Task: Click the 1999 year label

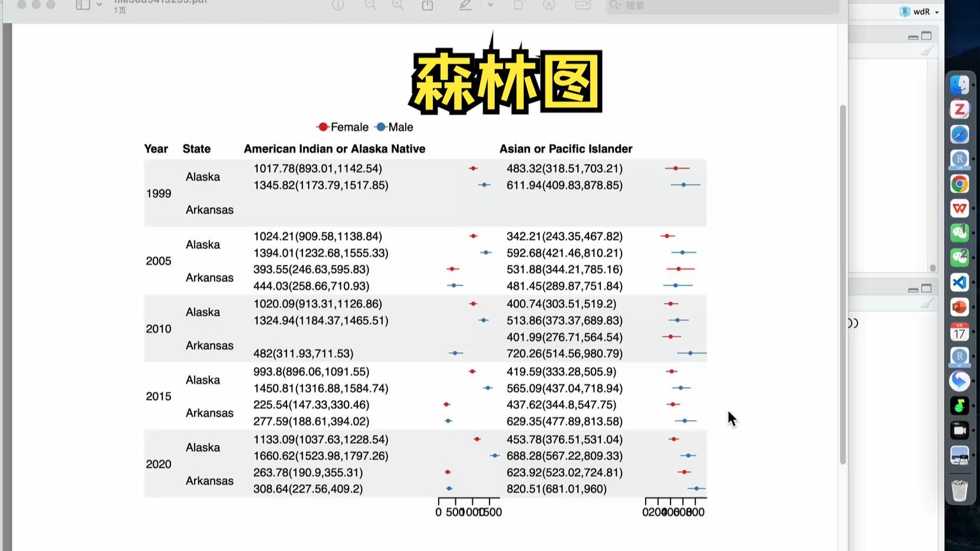Action: [159, 193]
